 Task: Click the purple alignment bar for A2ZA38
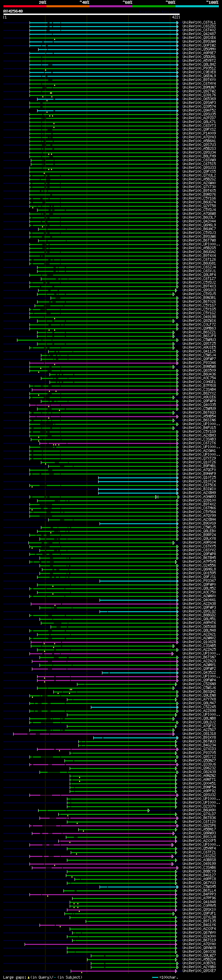click(104, 604)
